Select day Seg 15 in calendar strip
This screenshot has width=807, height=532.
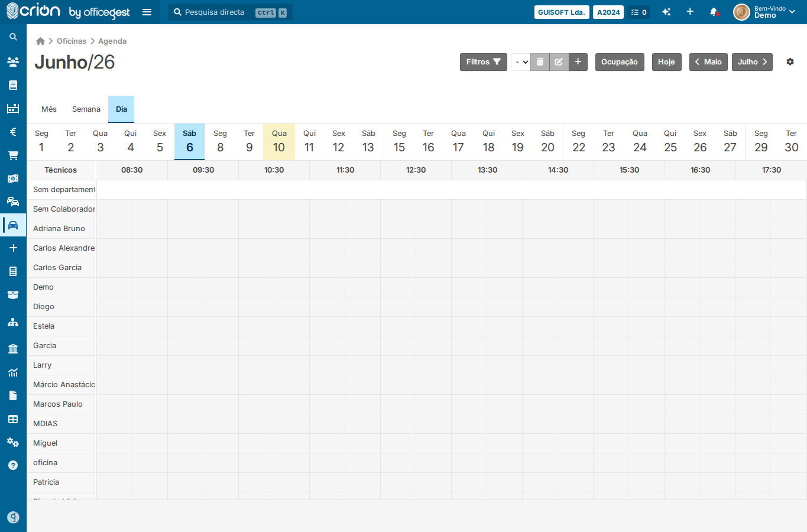point(399,142)
